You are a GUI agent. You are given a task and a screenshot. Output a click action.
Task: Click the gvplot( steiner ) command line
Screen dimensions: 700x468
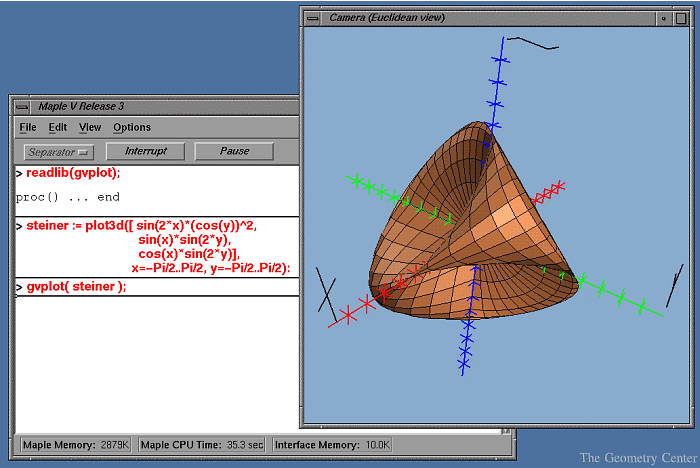pos(77,287)
